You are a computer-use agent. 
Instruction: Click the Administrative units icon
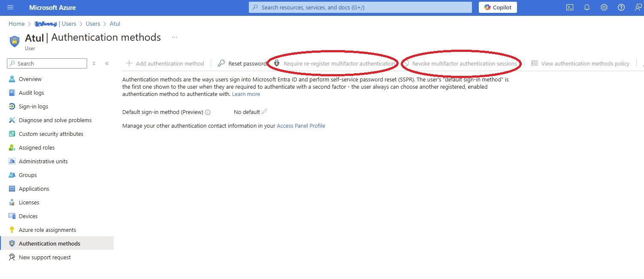point(12,161)
